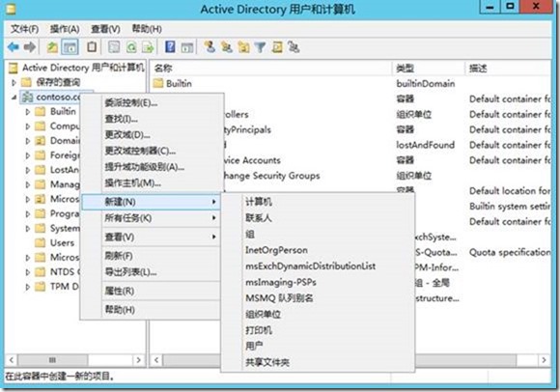Click the contoso domain icon in the tree
This screenshot has width=560, height=392.
27,97
